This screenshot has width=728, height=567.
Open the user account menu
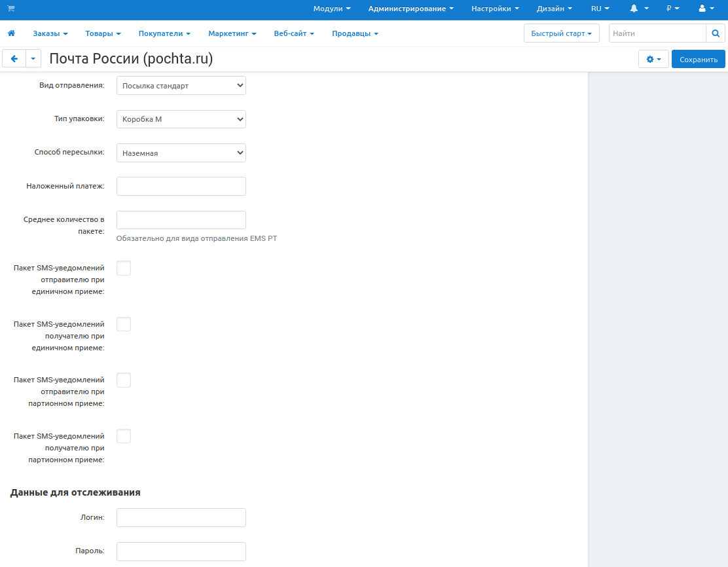(706, 9)
